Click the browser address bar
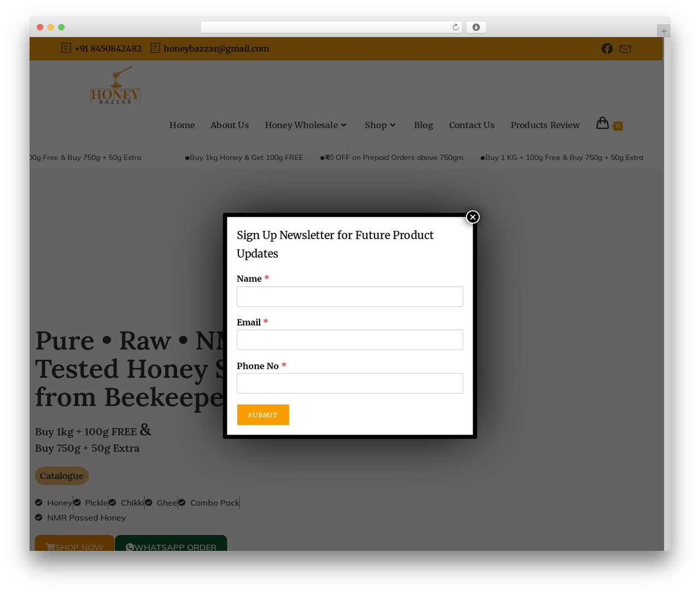 [331, 27]
